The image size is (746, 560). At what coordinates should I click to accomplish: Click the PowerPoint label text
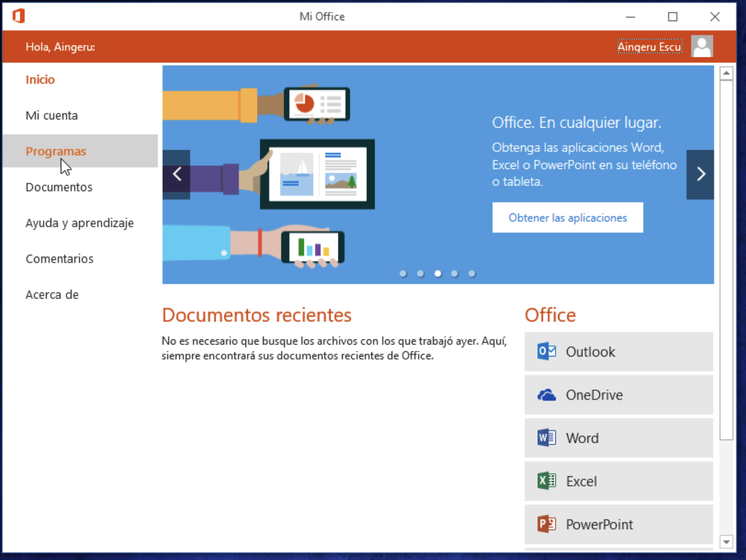pyautogui.click(x=599, y=524)
